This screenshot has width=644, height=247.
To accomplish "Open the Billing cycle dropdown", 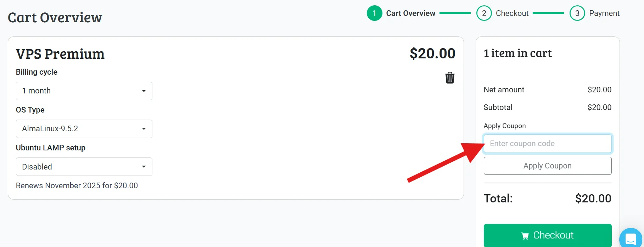I will [x=84, y=91].
